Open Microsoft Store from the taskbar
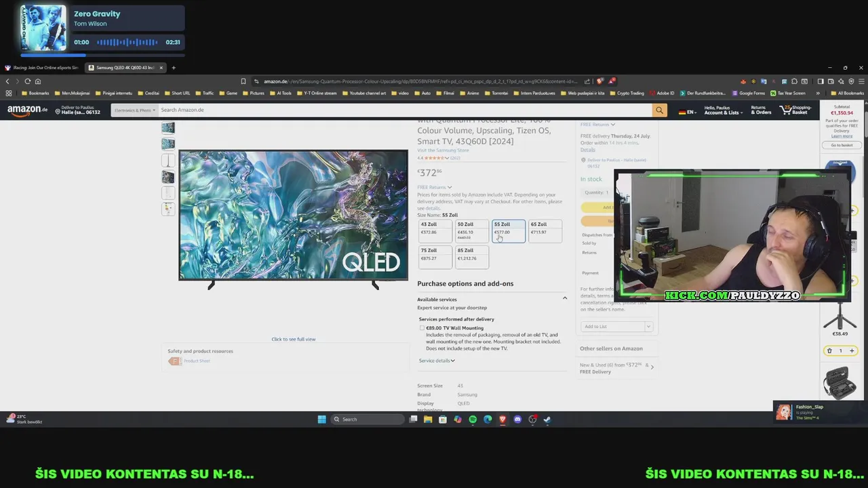 [x=443, y=419]
